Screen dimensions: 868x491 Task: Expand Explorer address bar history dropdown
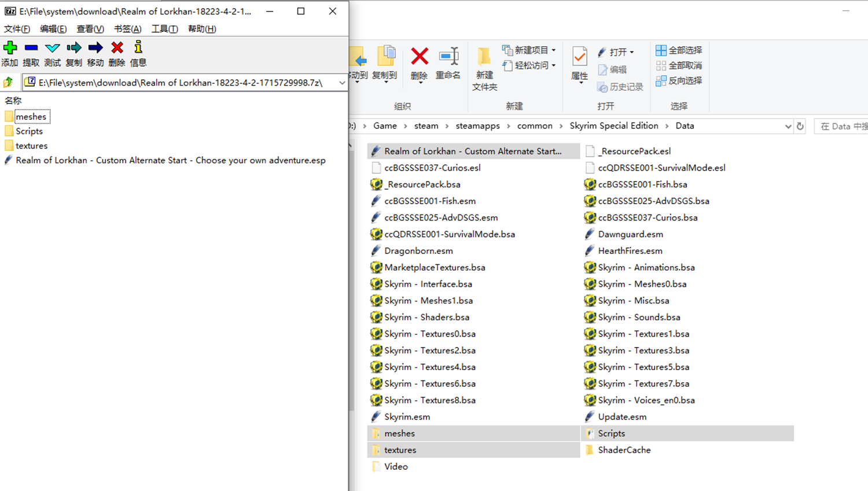(788, 126)
